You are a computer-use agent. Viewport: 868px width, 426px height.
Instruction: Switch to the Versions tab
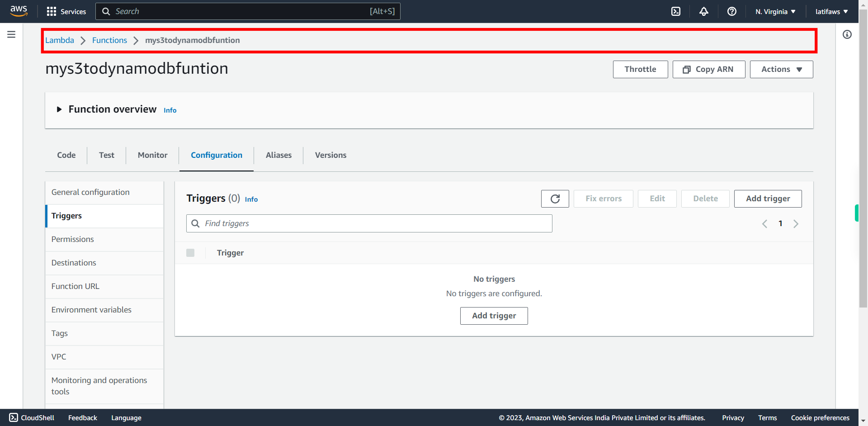[330, 155]
